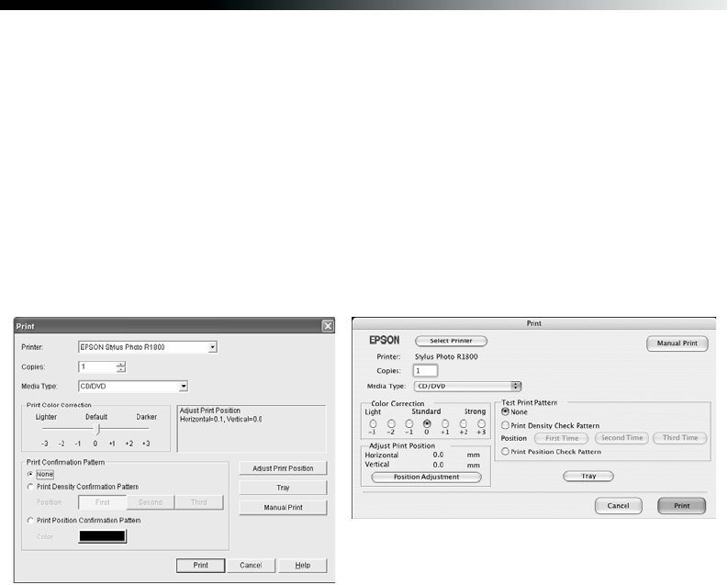
Task: Click the Third position button
Action: point(198,502)
